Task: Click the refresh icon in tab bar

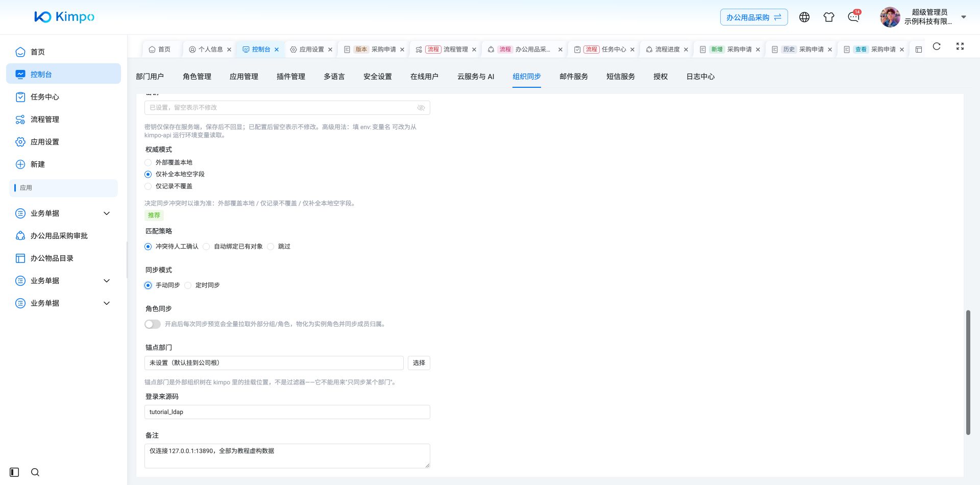Action: pos(937,46)
